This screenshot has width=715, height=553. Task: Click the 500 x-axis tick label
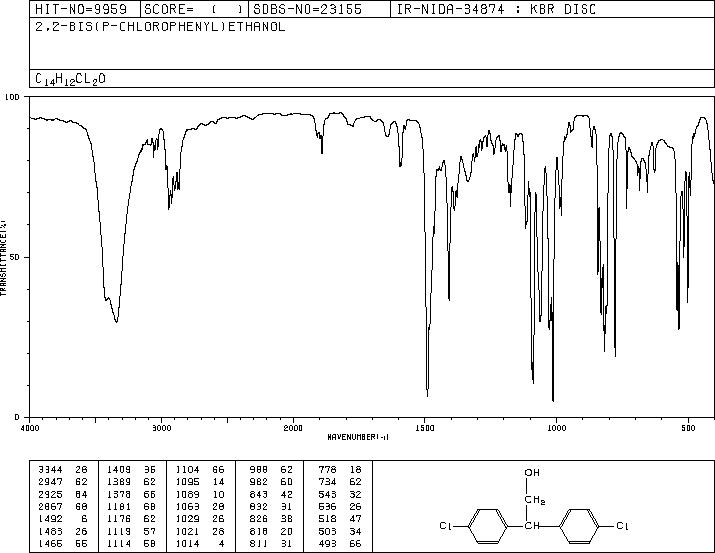click(688, 428)
